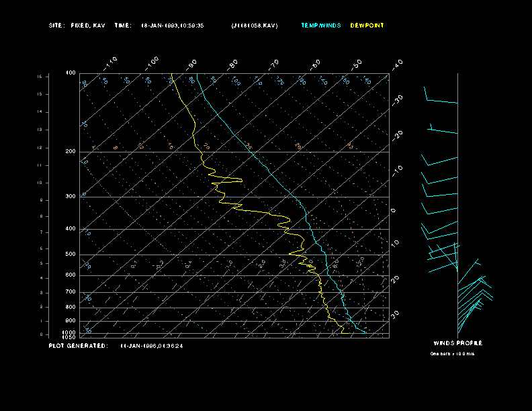Click the 30 label on right axis

[x=395, y=314]
